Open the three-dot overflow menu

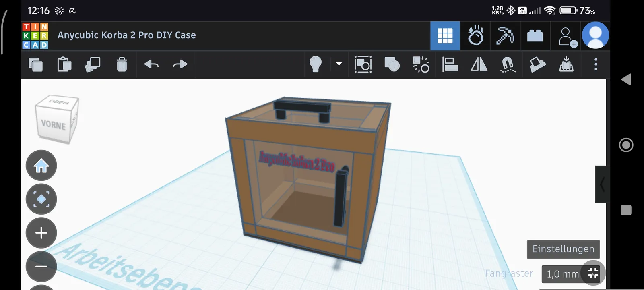click(596, 64)
